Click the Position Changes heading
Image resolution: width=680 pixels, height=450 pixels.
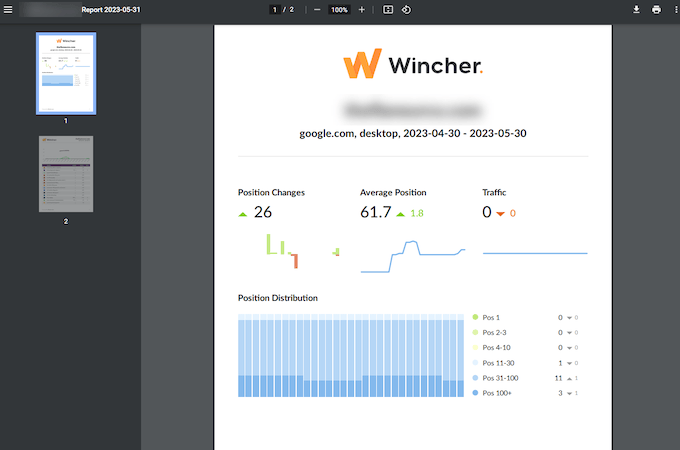click(271, 192)
